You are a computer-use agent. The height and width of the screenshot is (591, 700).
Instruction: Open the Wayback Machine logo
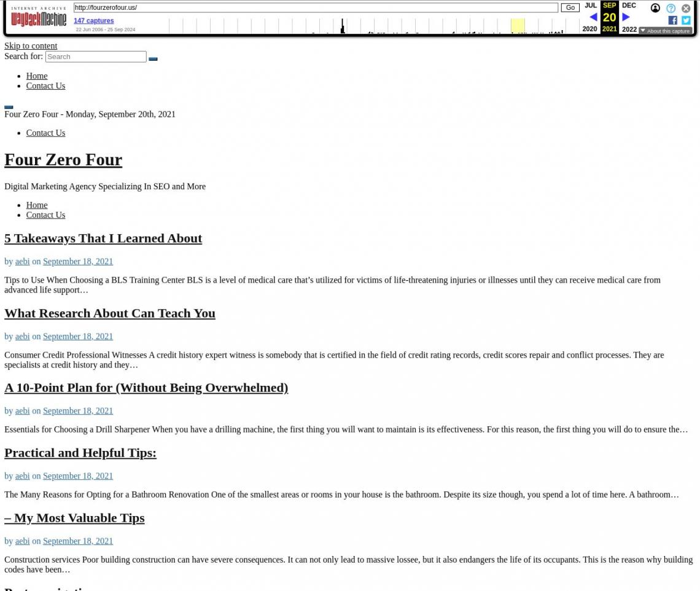(39, 17)
